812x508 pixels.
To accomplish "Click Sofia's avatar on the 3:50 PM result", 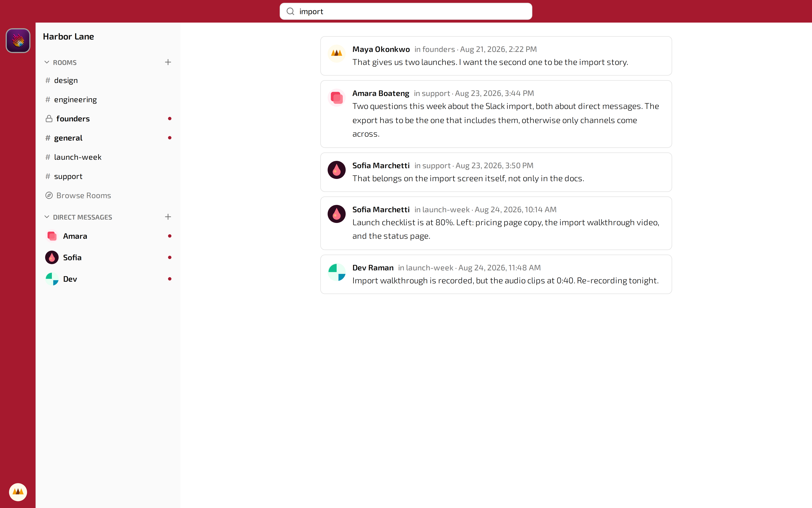I will [x=336, y=170].
